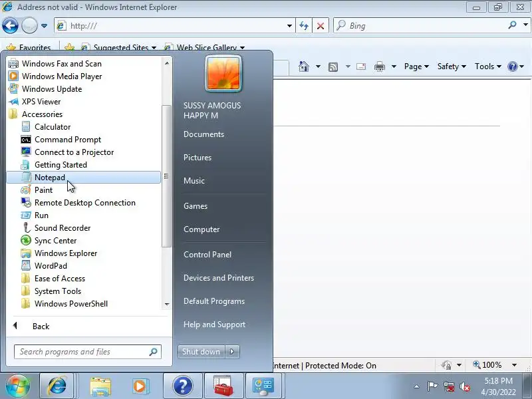Launch XPS Viewer
This screenshot has height=399, width=532.
click(34, 102)
